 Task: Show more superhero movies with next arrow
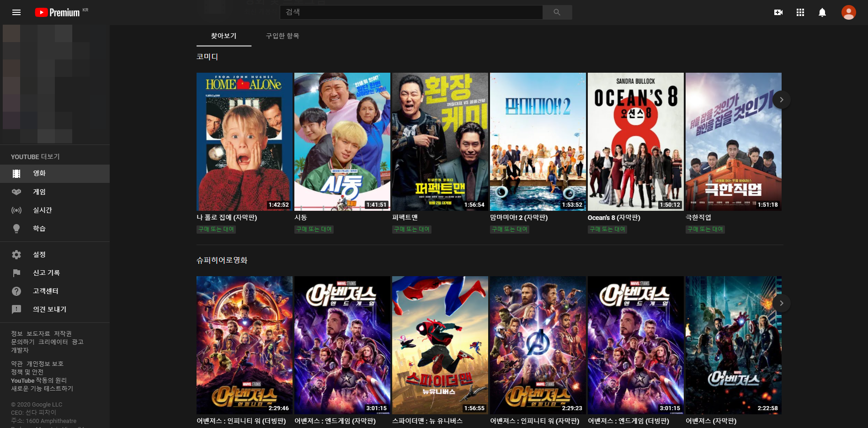(782, 303)
